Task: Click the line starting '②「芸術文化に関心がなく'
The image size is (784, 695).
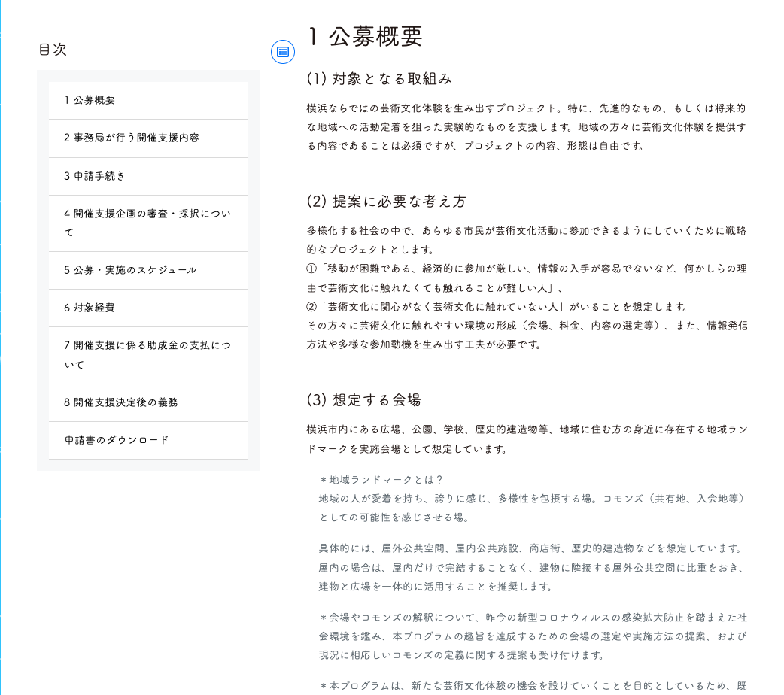Action: pos(498,306)
